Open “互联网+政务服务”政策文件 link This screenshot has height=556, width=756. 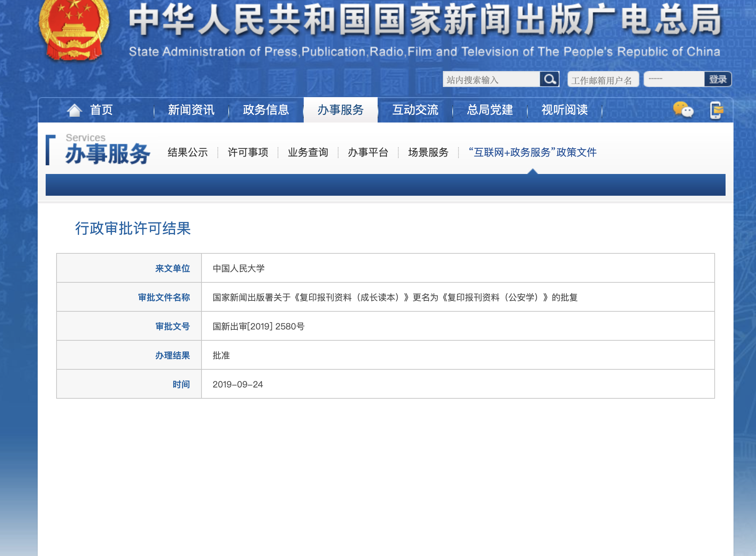click(x=532, y=152)
